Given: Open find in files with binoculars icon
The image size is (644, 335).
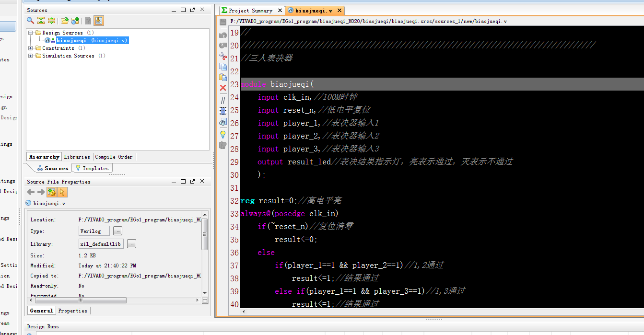Looking at the screenshot, I should [223, 122].
